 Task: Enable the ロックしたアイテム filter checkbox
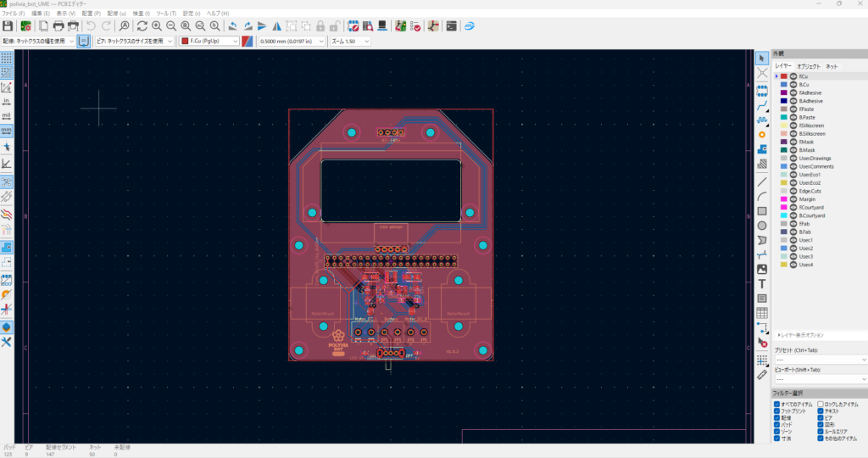tap(821, 405)
